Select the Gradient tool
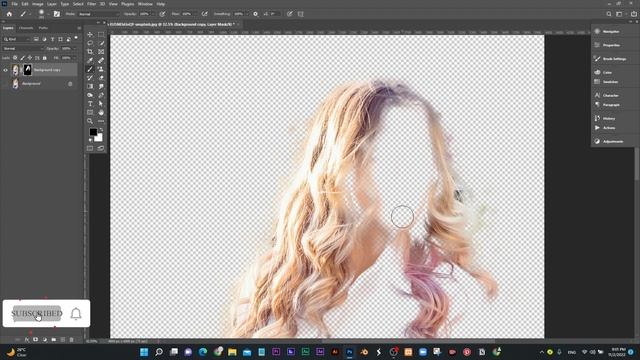The image size is (640, 360). pyautogui.click(x=90, y=87)
